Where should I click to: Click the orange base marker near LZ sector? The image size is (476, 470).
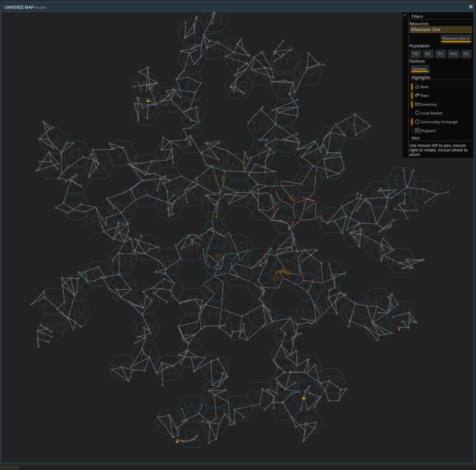tap(177, 441)
